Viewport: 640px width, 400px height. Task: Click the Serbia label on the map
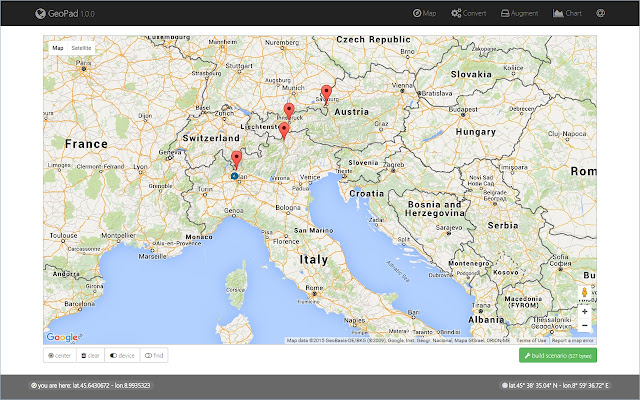click(x=503, y=225)
